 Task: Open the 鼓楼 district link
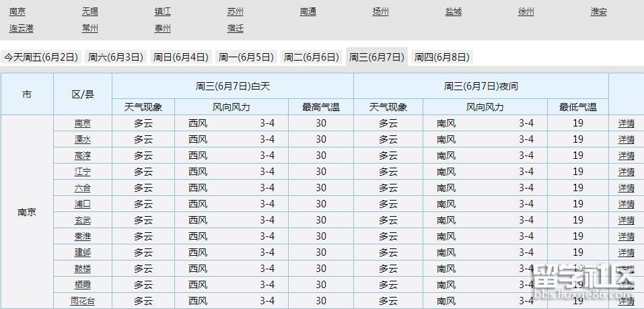(83, 269)
